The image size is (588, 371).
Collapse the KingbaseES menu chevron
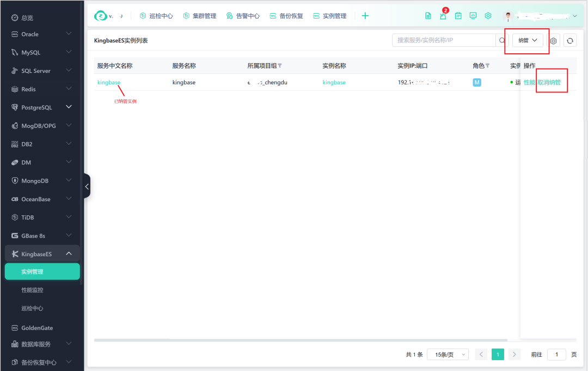click(x=69, y=253)
